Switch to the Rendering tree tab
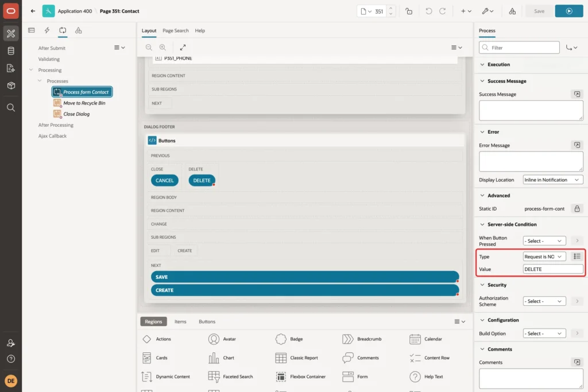 (x=32, y=30)
